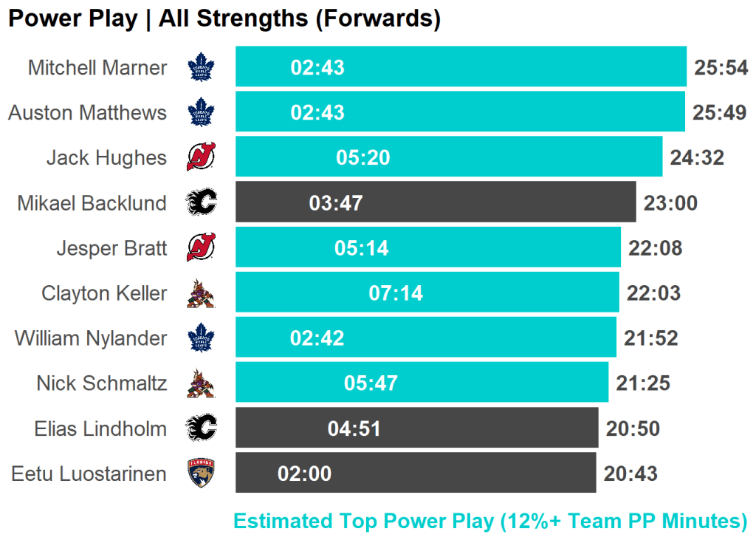Click the 21:25 total beside Nick Schmaltz's bar
The height and width of the screenshot is (540, 756).
[x=643, y=384]
